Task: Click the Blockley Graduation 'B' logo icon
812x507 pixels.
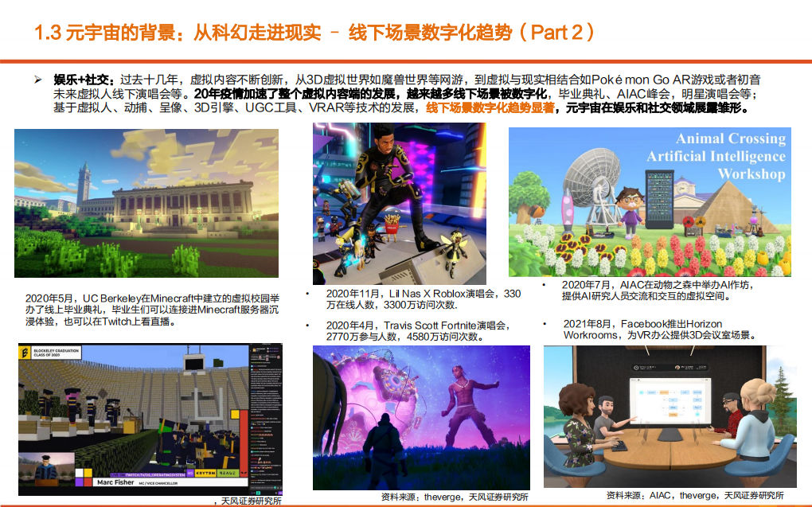Action: click(x=25, y=351)
